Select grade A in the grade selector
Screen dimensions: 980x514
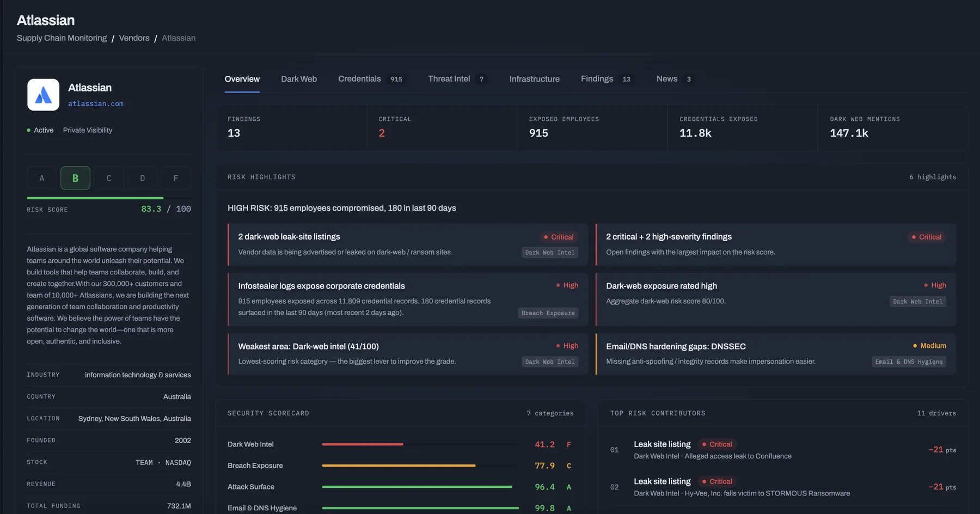pyautogui.click(x=42, y=178)
